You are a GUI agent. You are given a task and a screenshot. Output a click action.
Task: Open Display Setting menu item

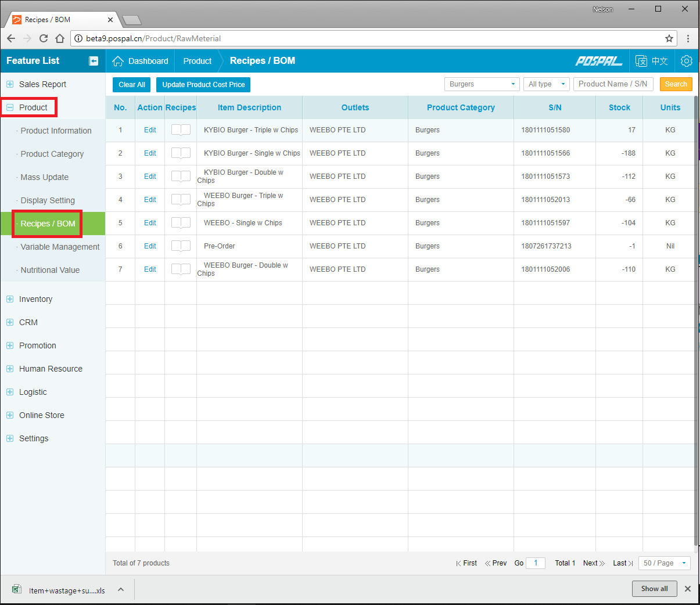pyautogui.click(x=48, y=200)
